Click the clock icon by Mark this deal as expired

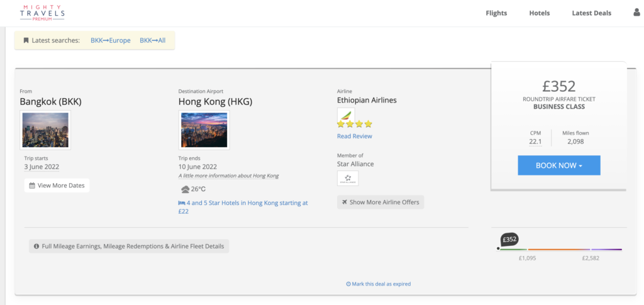click(348, 284)
